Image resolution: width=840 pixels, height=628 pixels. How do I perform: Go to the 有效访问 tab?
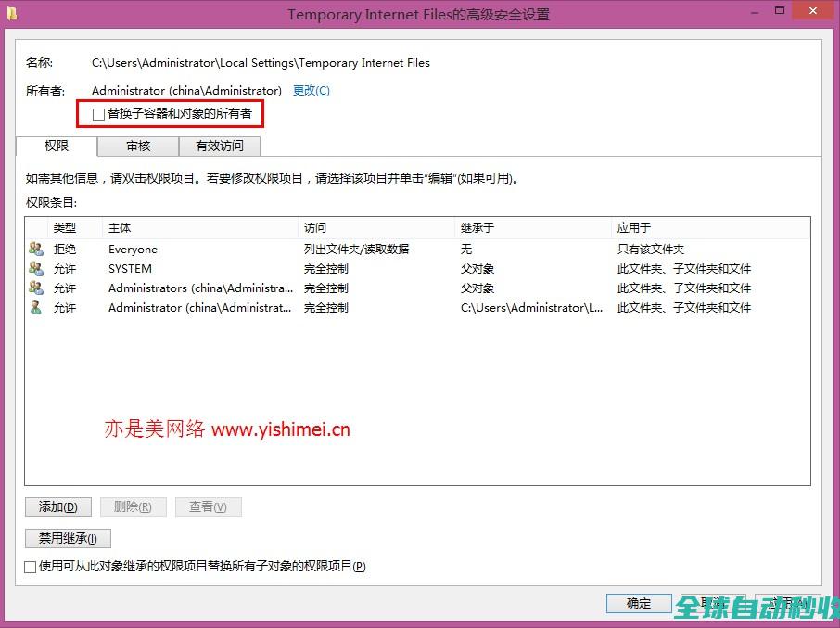[220, 146]
